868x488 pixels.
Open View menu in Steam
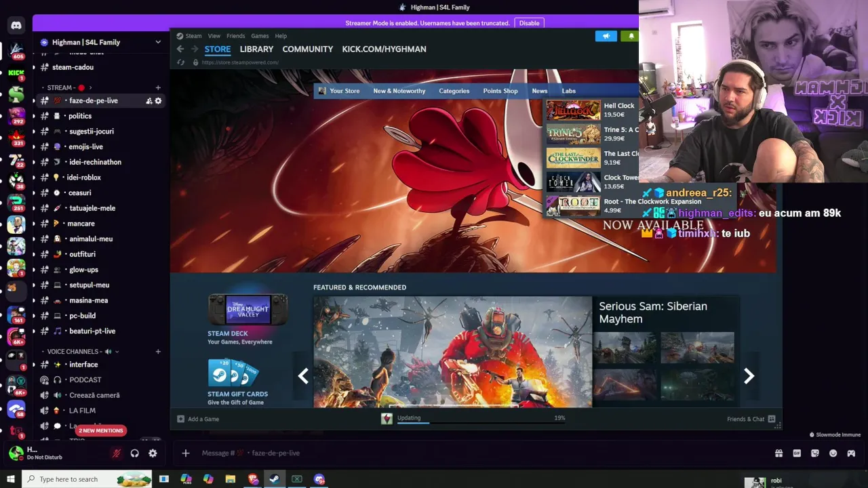pos(214,36)
